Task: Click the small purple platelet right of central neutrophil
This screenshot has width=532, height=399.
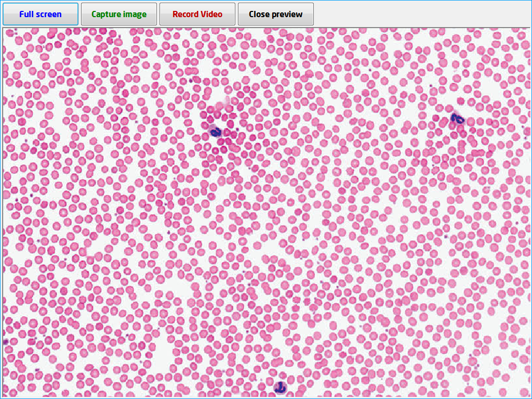Action: point(237,129)
